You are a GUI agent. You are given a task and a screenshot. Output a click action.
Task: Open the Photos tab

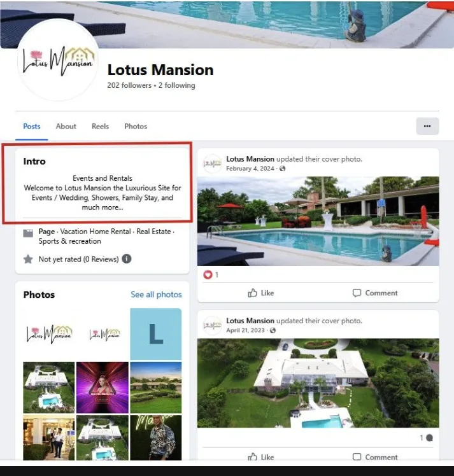click(x=136, y=126)
